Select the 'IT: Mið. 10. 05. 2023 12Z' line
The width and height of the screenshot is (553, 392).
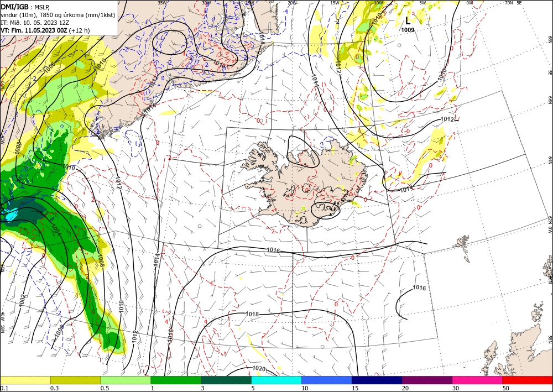(x=35, y=22)
